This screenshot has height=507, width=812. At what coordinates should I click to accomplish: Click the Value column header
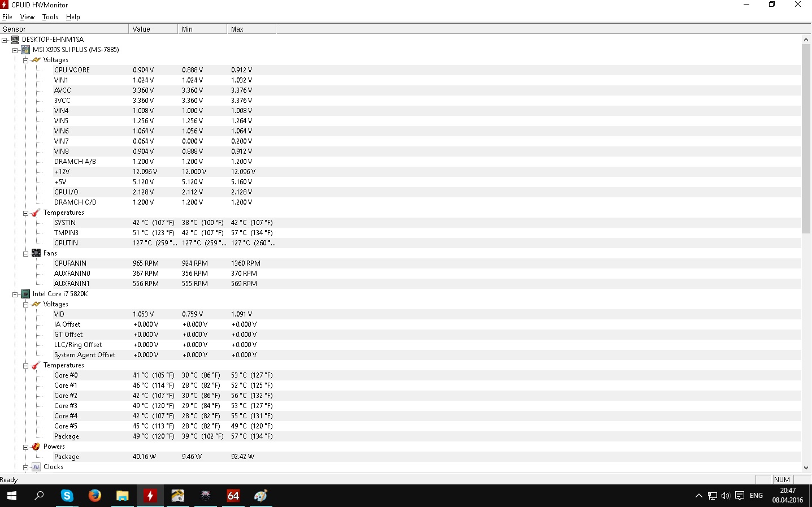click(x=153, y=29)
